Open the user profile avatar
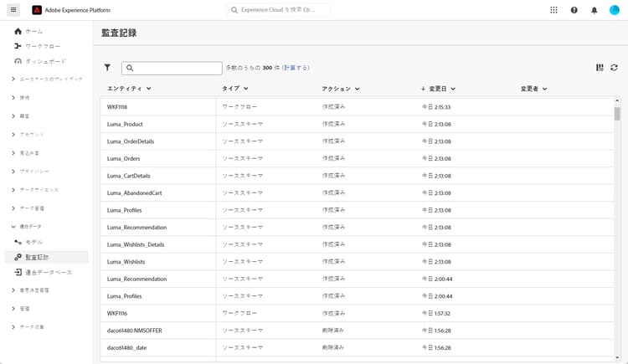This screenshot has height=364, width=628. [614, 10]
